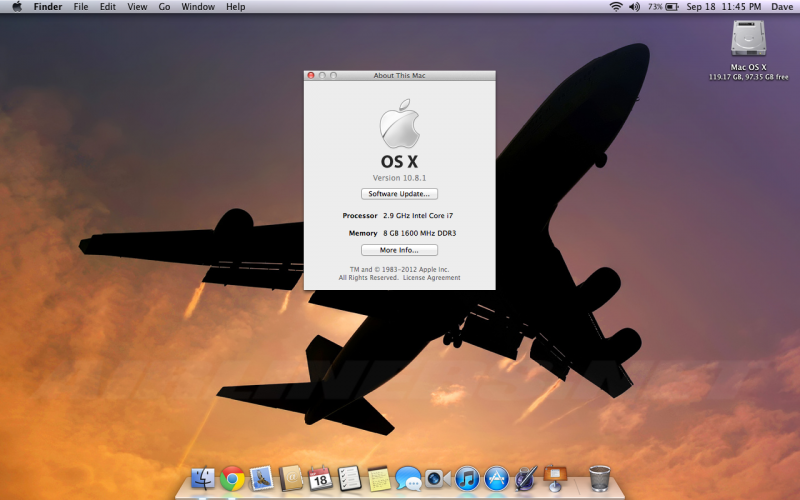This screenshot has width=800, height=500.
Task: Launch Google Chrome from the Dock
Action: tap(232, 479)
